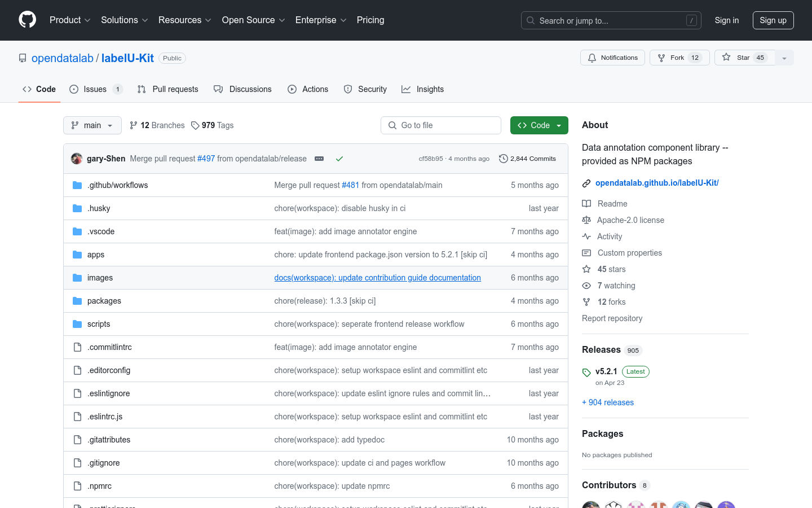Click Report repository link
The height and width of the screenshot is (508, 812).
612,318
